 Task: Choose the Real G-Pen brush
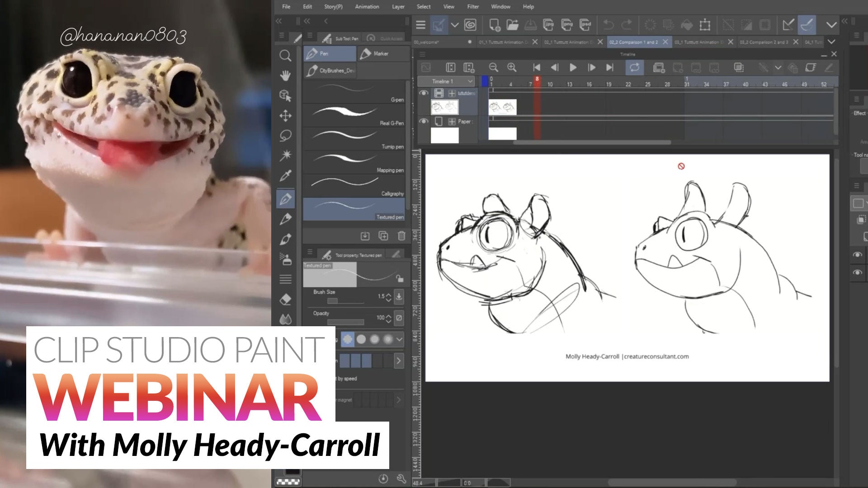point(354,116)
